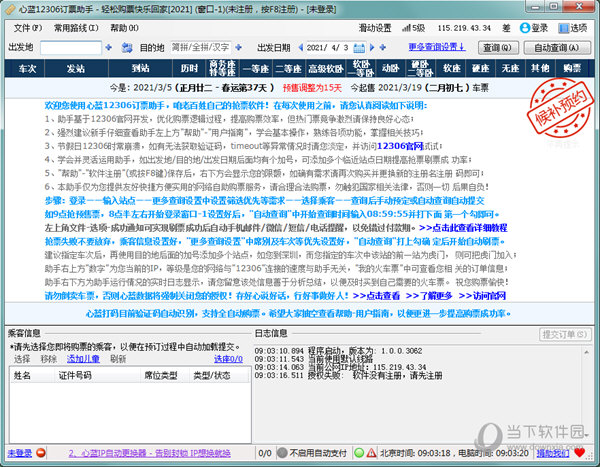Click the red warning triangle icon

click(x=371, y=453)
